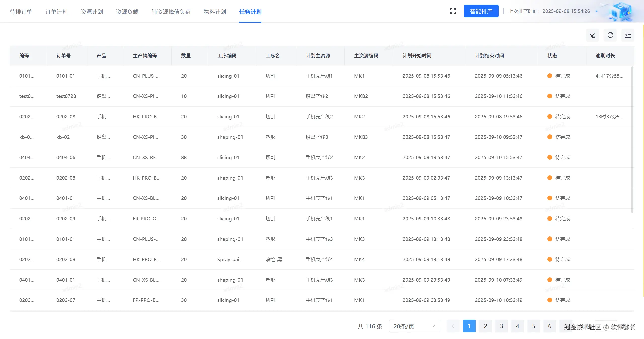Viewport: 644px width, 339px height.
Task: Open the column settings icon
Action: [x=628, y=35]
